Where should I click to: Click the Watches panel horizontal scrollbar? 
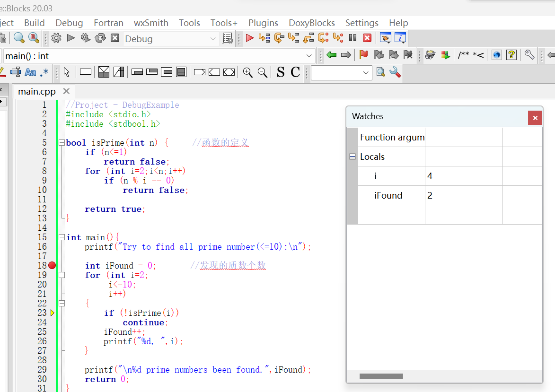tap(381, 376)
